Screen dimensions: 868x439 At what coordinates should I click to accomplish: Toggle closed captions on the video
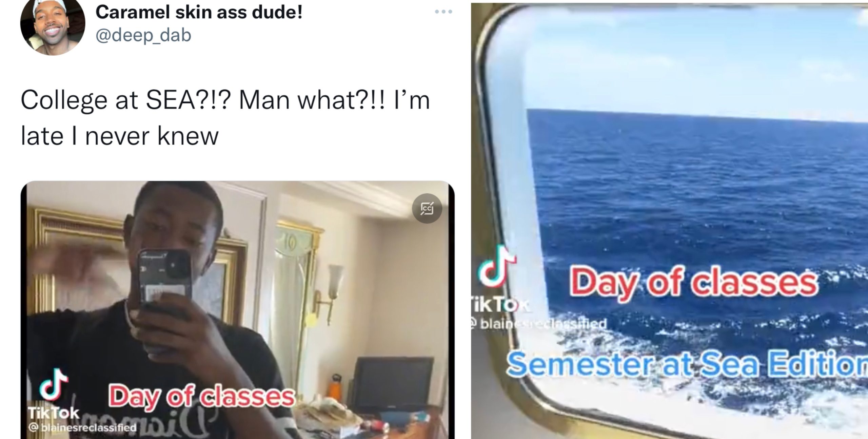427,208
